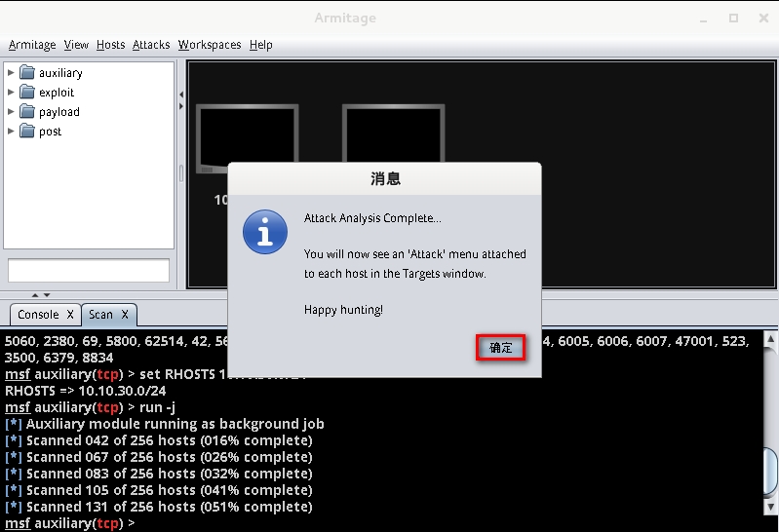Click the console scrollbar thumb
Screen dimensions: 779x532
coord(771,472)
